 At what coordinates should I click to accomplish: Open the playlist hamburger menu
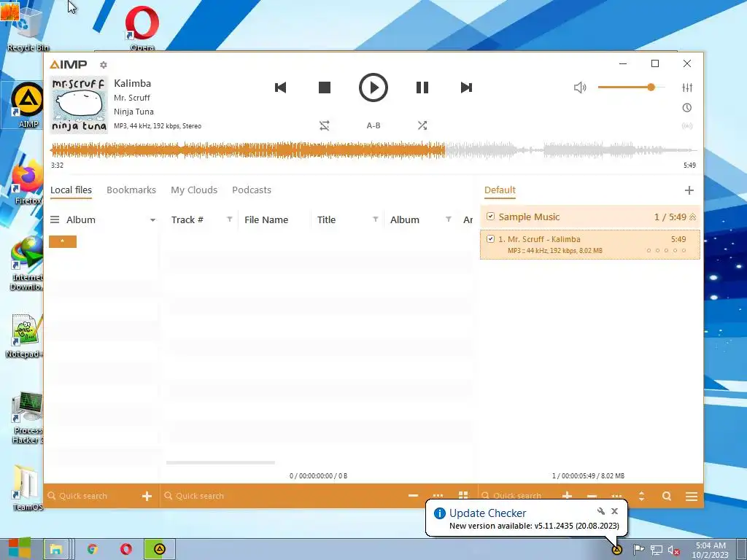pyautogui.click(x=692, y=496)
